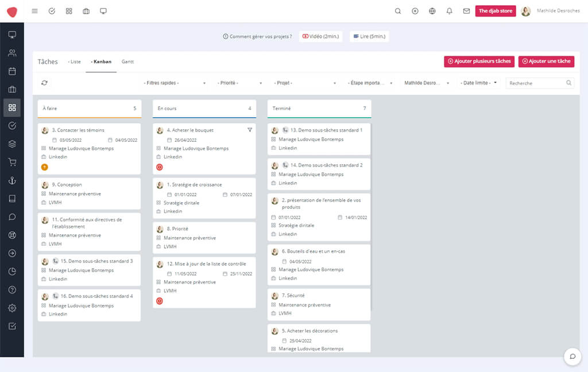This screenshot has height=372, width=588.
Task: Open the pie chart reports icon in sidebar
Action: pos(12,272)
